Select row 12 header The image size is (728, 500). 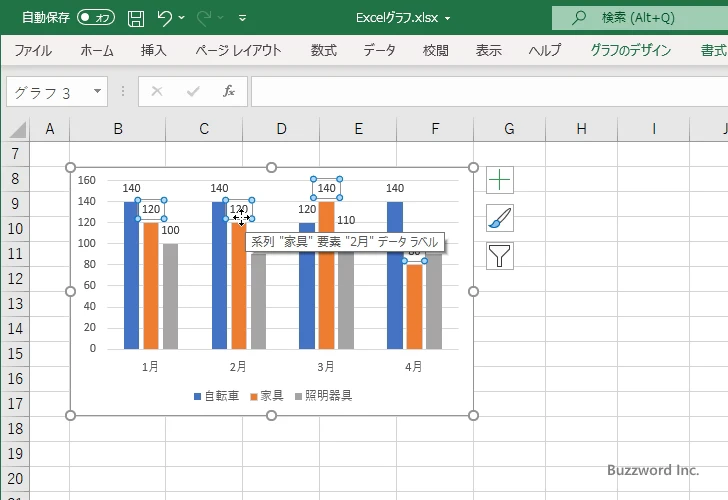(x=15, y=279)
